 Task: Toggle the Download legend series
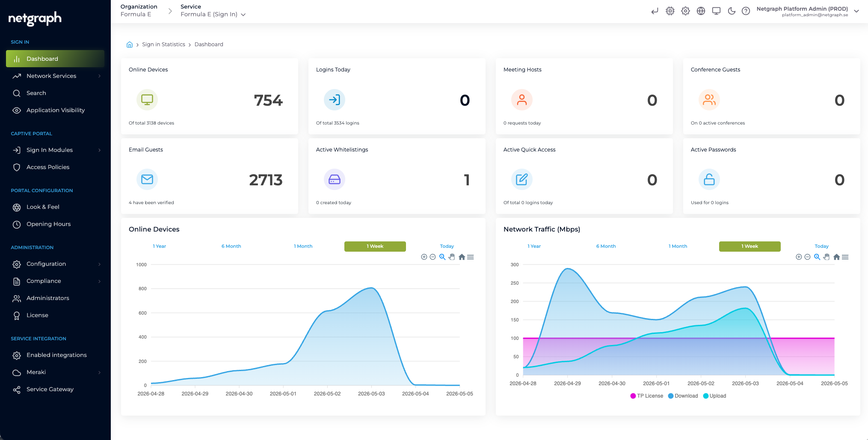[x=683, y=396]
